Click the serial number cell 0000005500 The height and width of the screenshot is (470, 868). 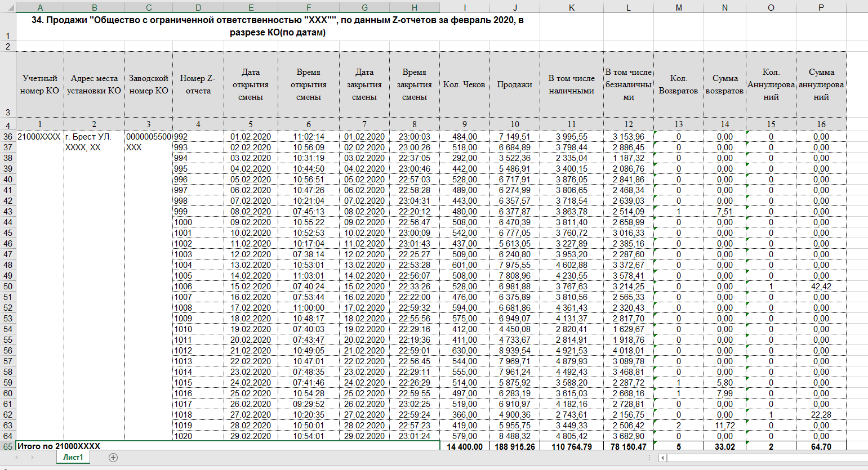click(x=149, y=137)
